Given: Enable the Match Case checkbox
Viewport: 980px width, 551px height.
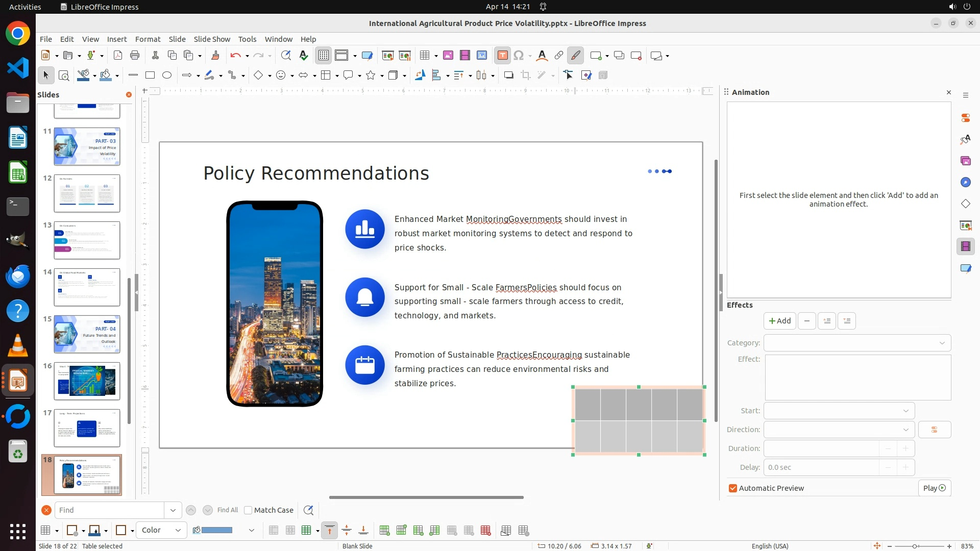Looking at the screenshot, I should 249,510.
